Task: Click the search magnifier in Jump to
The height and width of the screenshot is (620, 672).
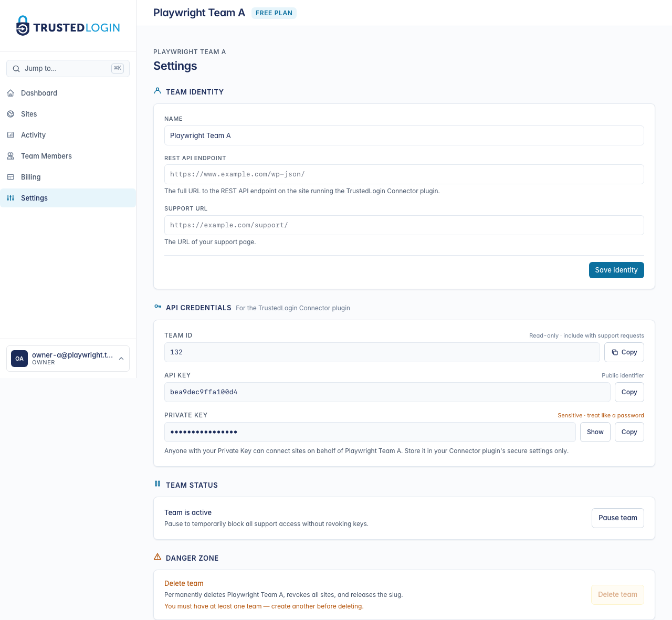Action: (16, 68)
